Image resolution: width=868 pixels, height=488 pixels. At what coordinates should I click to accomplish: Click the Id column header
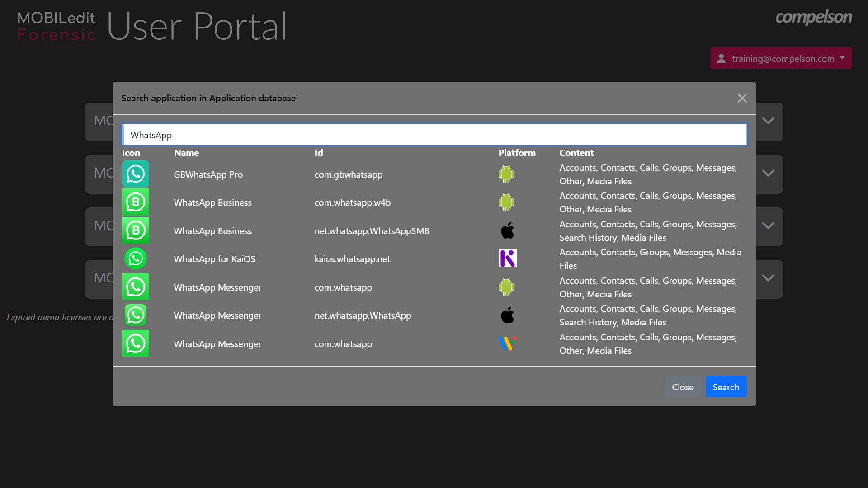[319, 153]
